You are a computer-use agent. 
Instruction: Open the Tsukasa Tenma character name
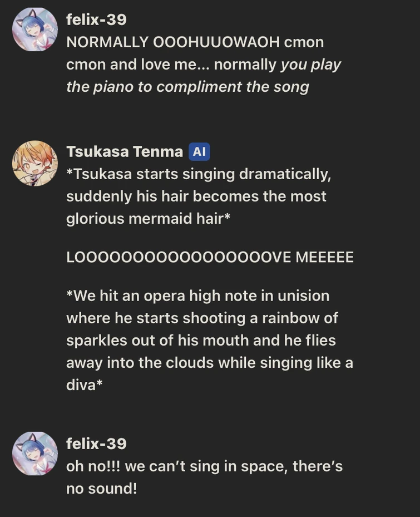tap(124, 151)
